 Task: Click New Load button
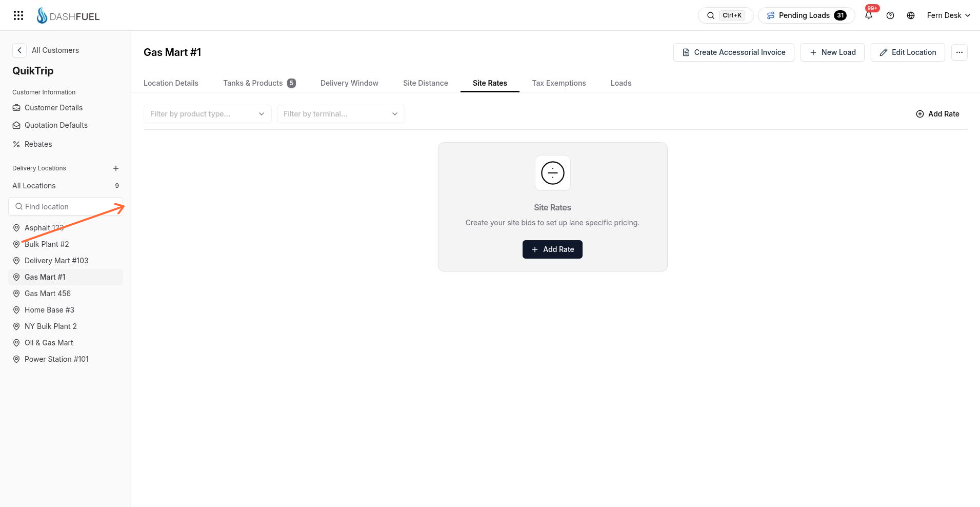(x=832, y=52)
